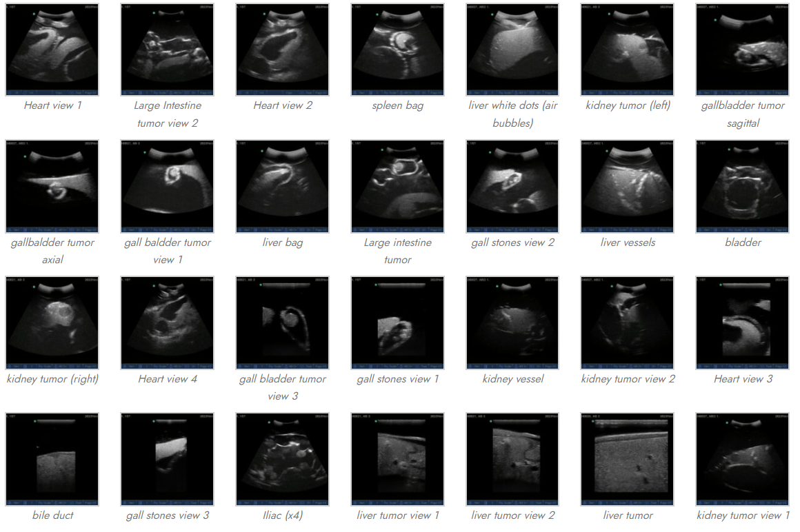Click the kidney tumor (left) thumbnail
Viewport: 800px width, 532px height.
coord(628,50)
